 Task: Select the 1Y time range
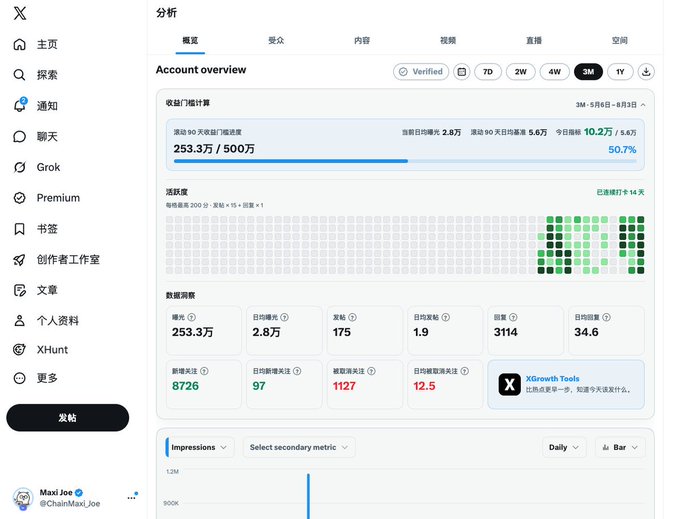tap(620, 72)
